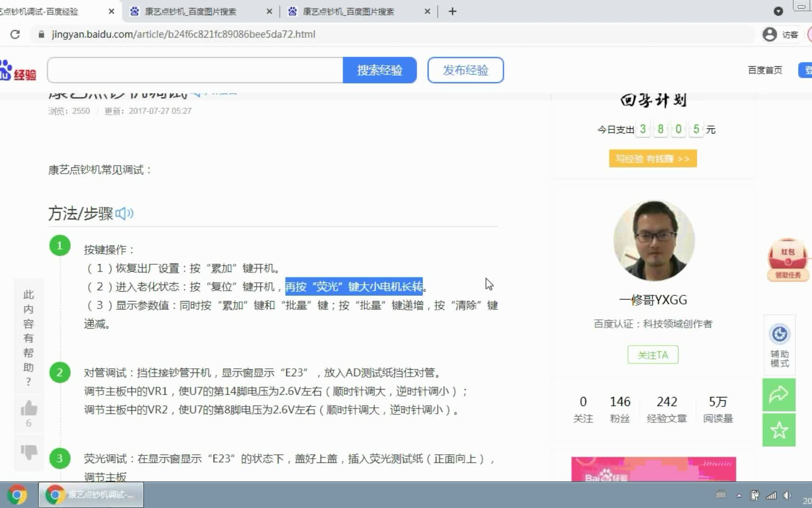The height and width of the screenshot is (508, 812).
Task: Click the thumbs up like icon
Action: [29, 408]
